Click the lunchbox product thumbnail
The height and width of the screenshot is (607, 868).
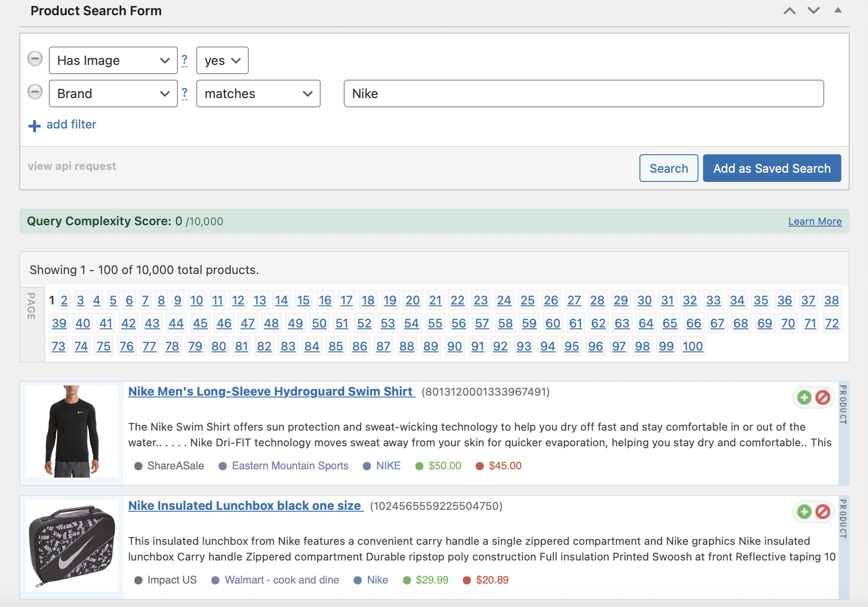point(72,546)
